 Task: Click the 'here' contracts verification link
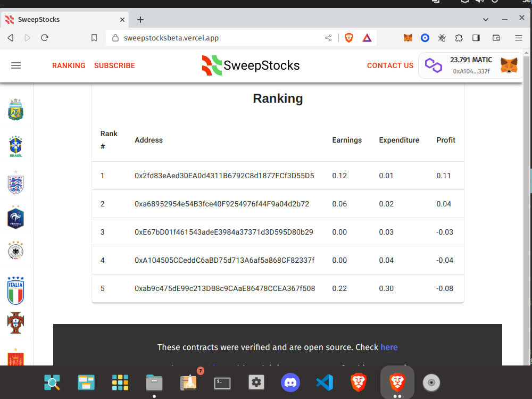pos(389,347)
